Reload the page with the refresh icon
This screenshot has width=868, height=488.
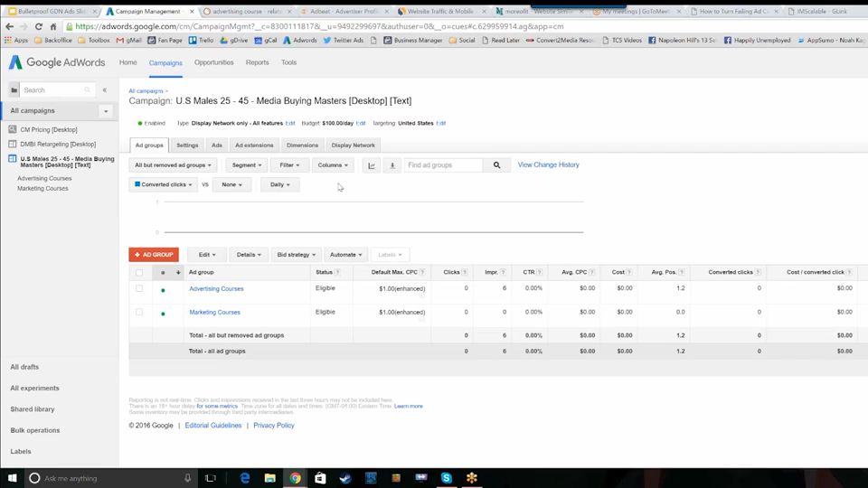click(38, 26)
